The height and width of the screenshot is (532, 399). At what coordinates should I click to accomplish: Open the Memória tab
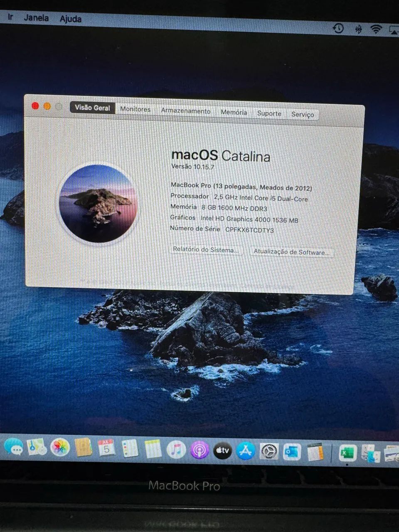pyautogui.click(x=234, y=112)
